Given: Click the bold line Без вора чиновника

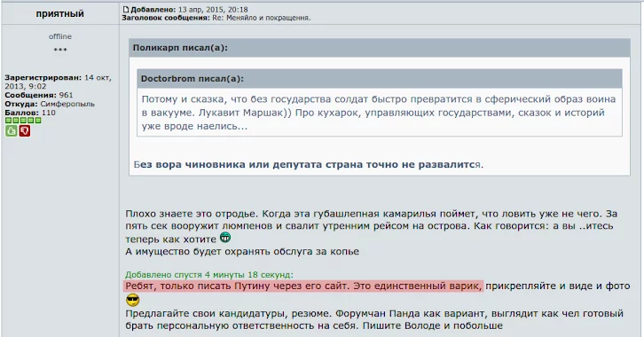Looking at the screenshot, I should pyautogui.click(x=309, y=165).
